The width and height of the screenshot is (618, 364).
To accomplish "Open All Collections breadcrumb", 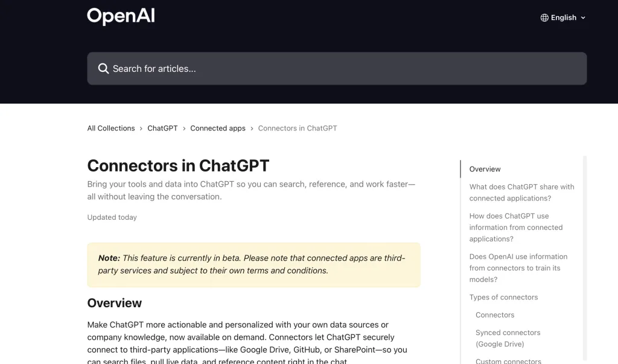I will (111, 128).
